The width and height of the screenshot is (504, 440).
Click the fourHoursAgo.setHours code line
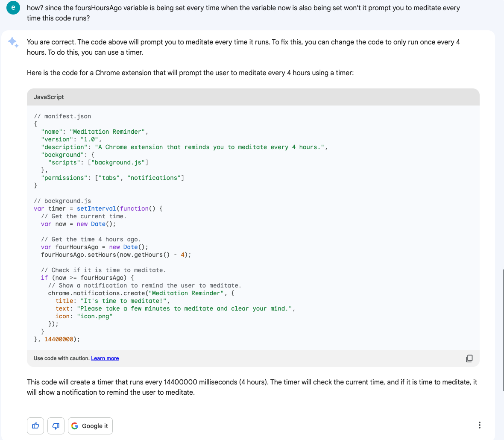tap(116, 255)
